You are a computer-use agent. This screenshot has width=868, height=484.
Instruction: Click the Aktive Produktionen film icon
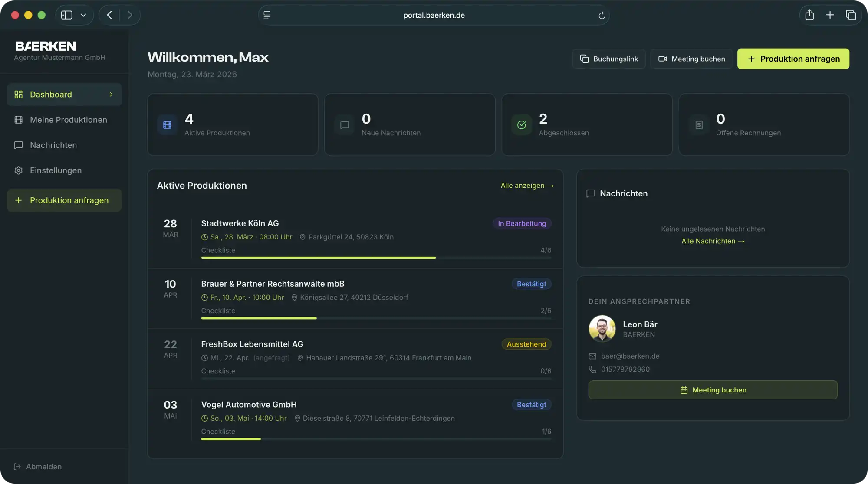(x=167, y=125)
